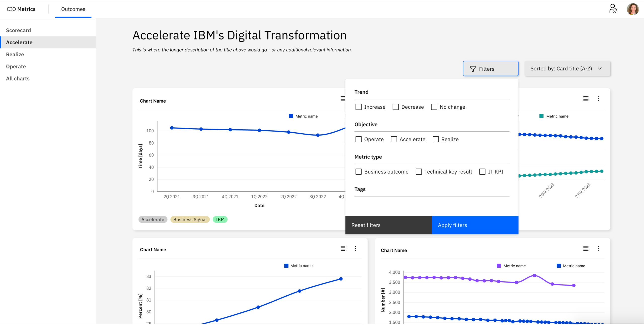Show data table for Number chart card
The height and width of the screenshot is (325, 644).
coord(586,249)
